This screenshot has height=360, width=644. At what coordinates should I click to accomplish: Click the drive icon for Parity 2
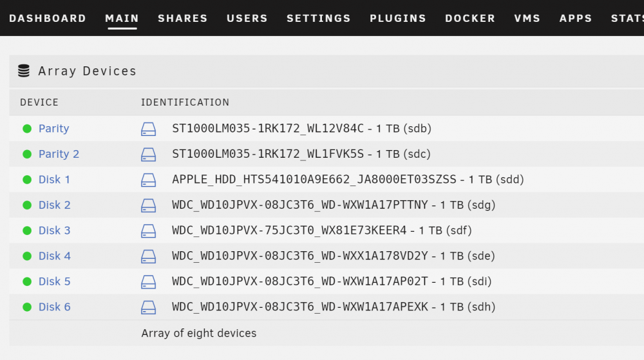click(x=148, y=155)
